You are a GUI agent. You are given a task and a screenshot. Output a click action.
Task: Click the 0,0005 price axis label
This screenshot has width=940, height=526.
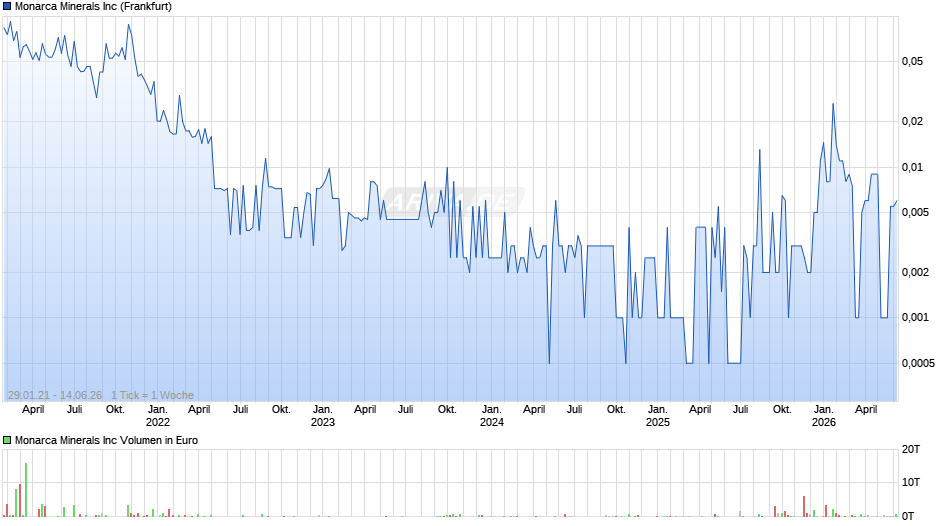coord(918,363)
